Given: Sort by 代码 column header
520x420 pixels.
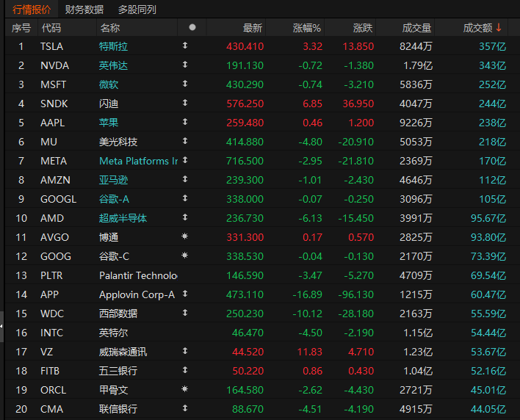Looking at the screenshot, I should click(x=51, y=28).
